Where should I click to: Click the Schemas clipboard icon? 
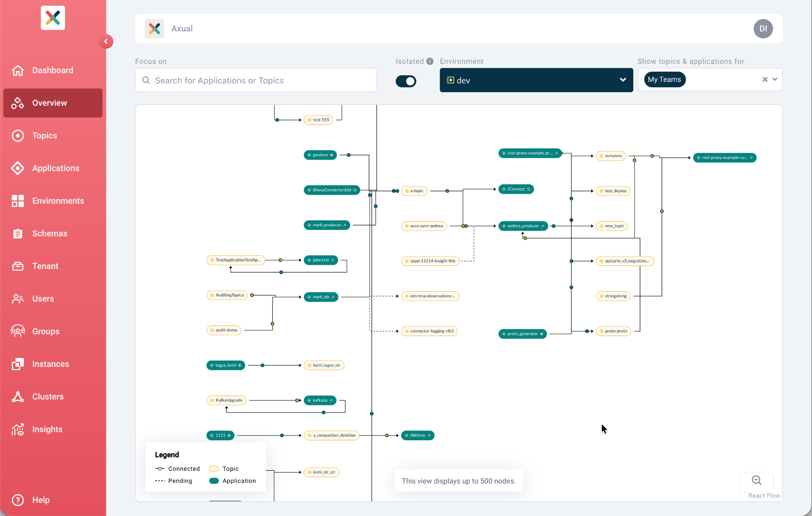coord(18,233)
